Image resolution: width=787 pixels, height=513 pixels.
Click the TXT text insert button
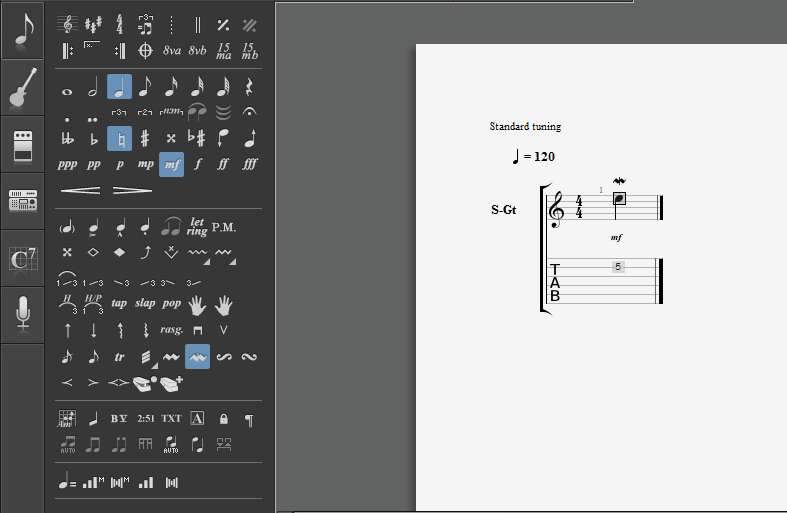171,419
